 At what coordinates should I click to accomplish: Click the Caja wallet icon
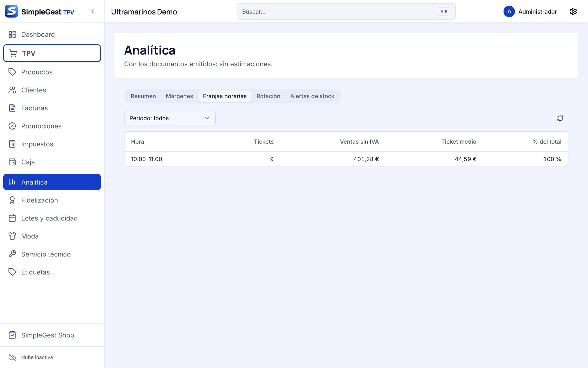tap(12, 162)
